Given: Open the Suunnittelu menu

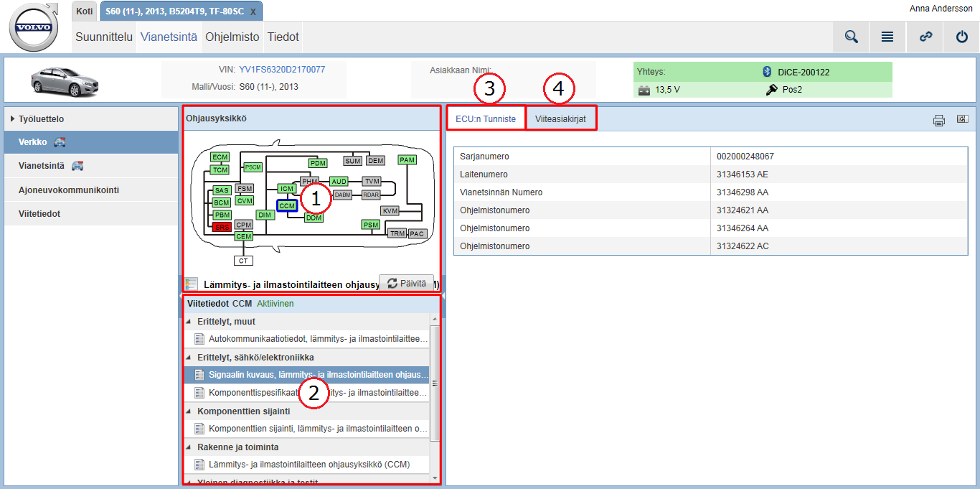Looking at the screenshot, I should click(105, 37).
